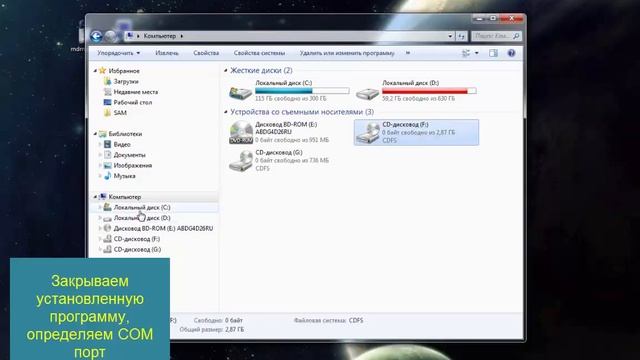Click the Back navigation arrow button

pyautogui.click(x=96, y=36)
